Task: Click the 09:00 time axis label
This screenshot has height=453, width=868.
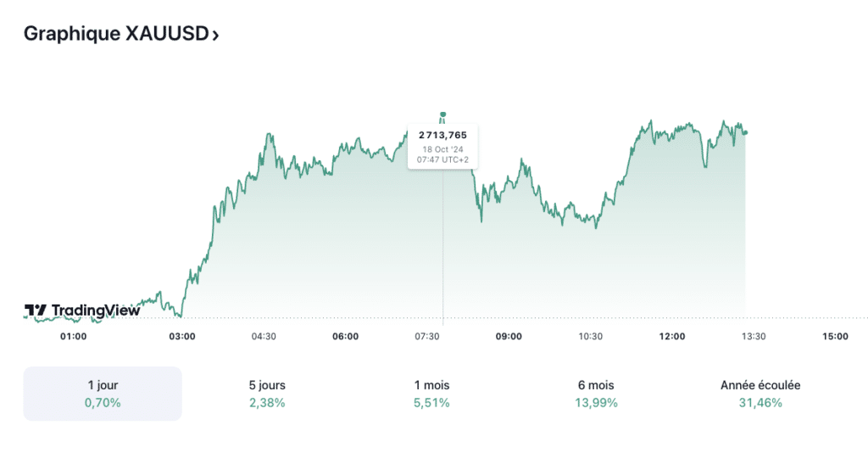Action: tap(509, 337)
